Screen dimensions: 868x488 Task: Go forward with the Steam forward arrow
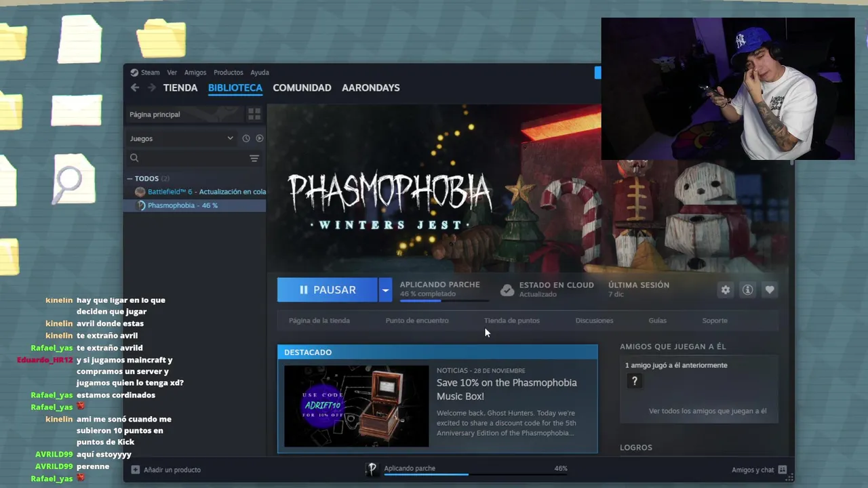[151, 87]
